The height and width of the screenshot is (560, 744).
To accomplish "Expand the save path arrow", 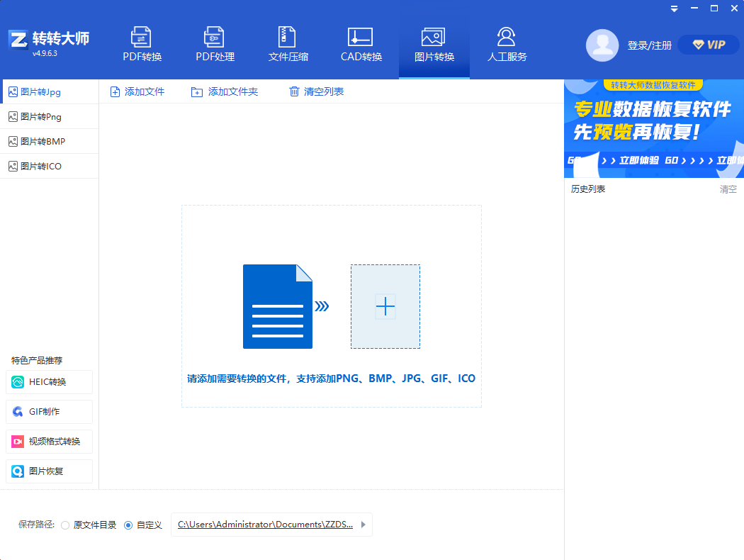I will tap(362, 525).
